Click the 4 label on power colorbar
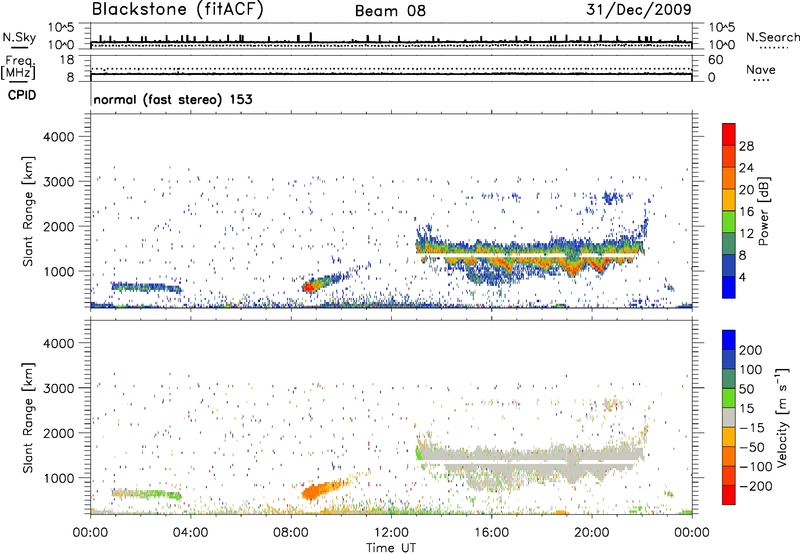 743,277
